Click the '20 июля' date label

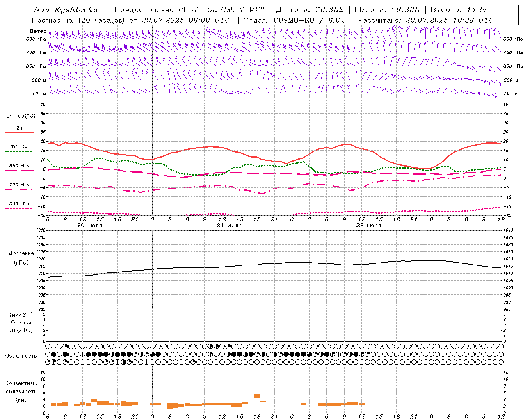pyautogui.click(x=90, y=226)
